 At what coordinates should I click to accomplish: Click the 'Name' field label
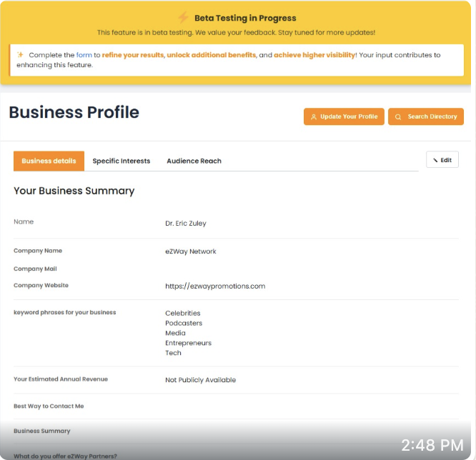pos(24,222)
